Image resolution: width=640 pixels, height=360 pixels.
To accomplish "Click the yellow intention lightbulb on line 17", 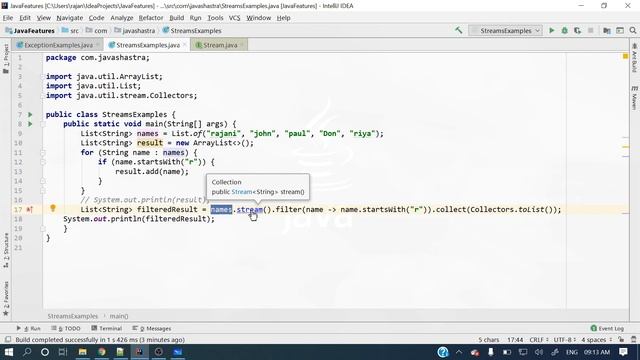I will click(x=53, y=209).
